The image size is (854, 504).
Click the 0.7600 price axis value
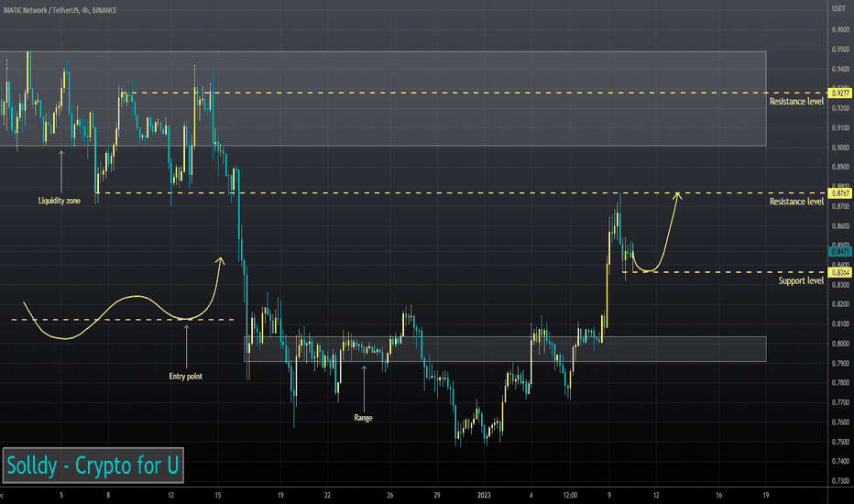tap(840, 422)
